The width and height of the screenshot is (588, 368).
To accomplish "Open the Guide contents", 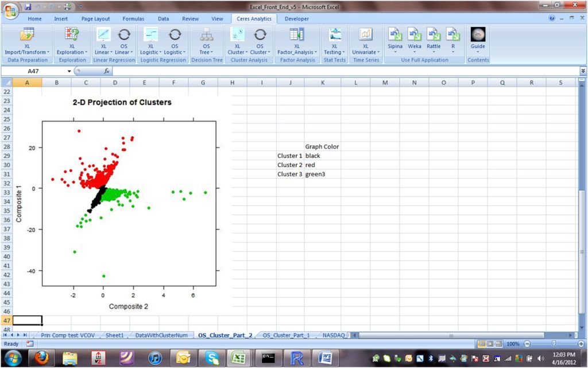I will (478, 40).
